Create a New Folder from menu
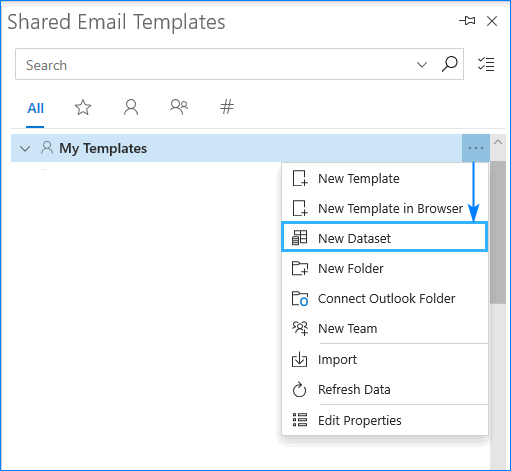This screenshot has width=511, height=471. [x=385, y=269]
